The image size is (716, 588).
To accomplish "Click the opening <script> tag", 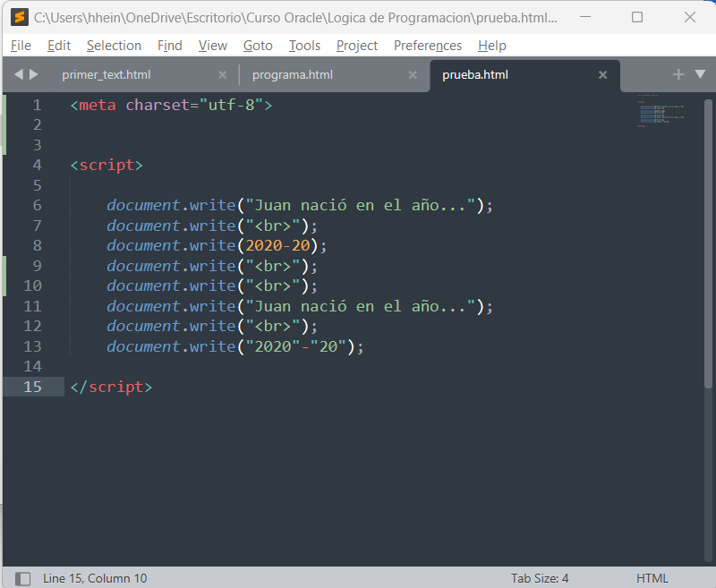I will [x=107, y=166].
